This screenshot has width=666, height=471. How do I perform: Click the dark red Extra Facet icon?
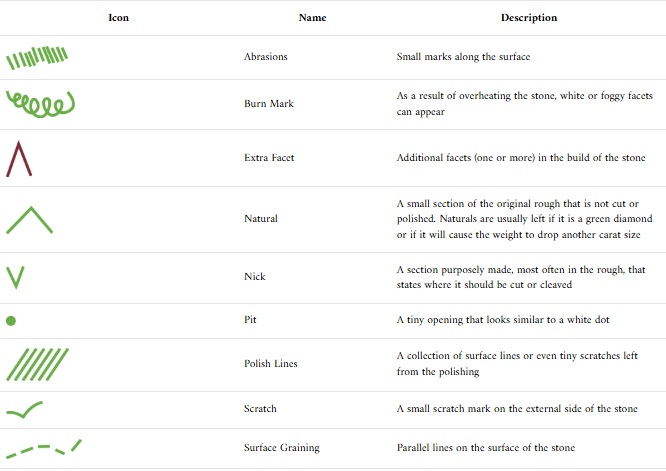click(x=19, y=158)
